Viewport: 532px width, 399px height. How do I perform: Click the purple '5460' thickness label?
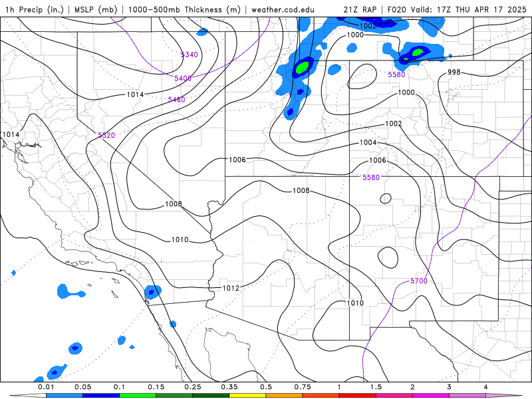click(x=176, y=99)
